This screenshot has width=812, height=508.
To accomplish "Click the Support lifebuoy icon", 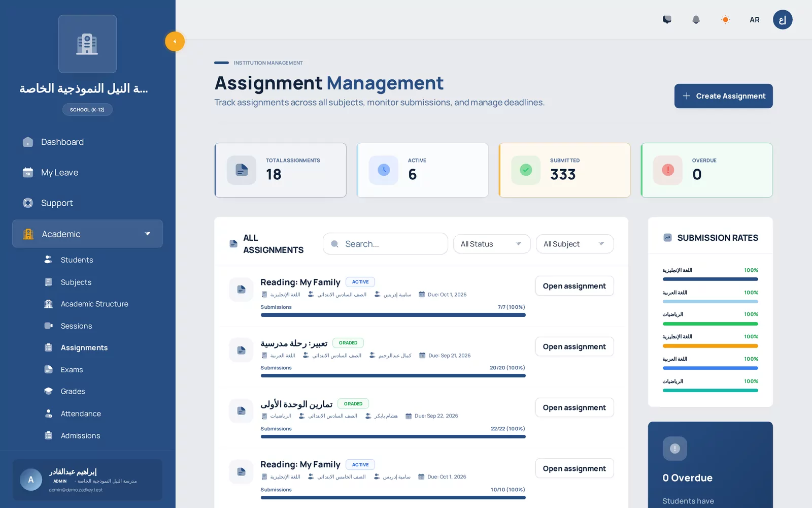I will click(x=28, y=203).
